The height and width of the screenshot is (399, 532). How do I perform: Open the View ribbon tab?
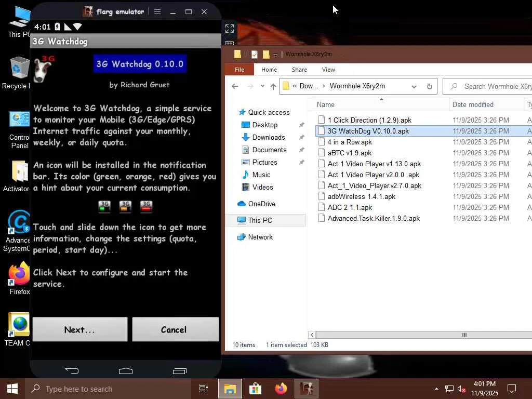point(328,70)
